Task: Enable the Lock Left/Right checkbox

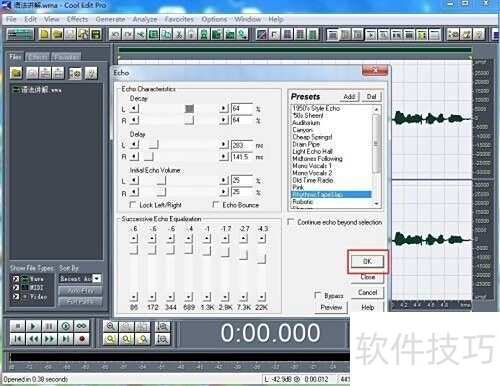Action: click(133, 204)
